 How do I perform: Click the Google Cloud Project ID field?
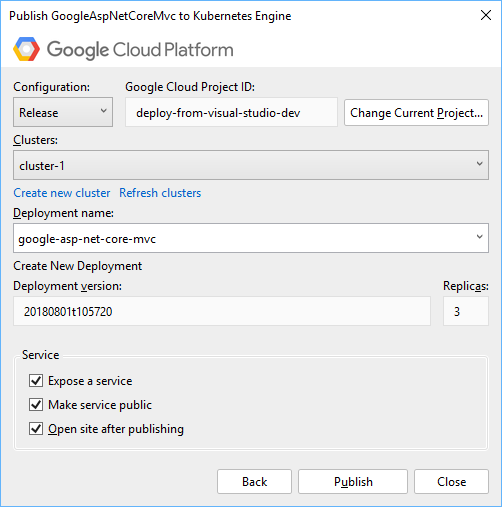pos(231,112)
